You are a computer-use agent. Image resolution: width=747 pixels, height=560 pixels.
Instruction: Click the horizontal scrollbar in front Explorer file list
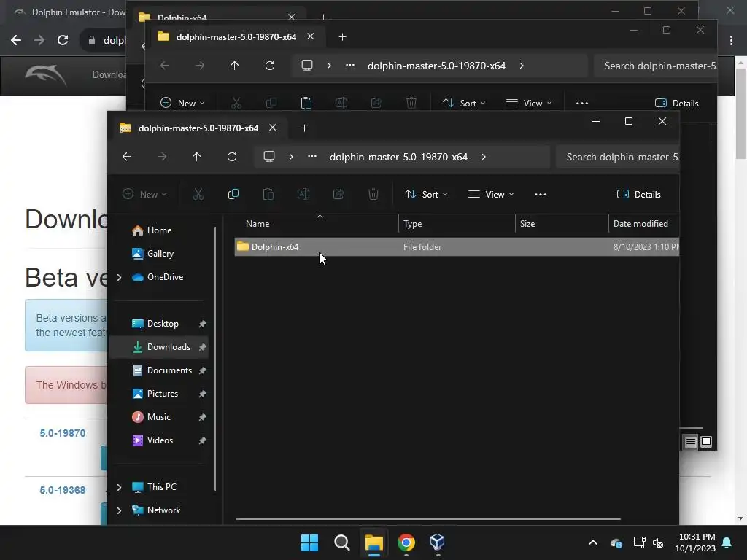pyautogui.click(x=427, y=519)
